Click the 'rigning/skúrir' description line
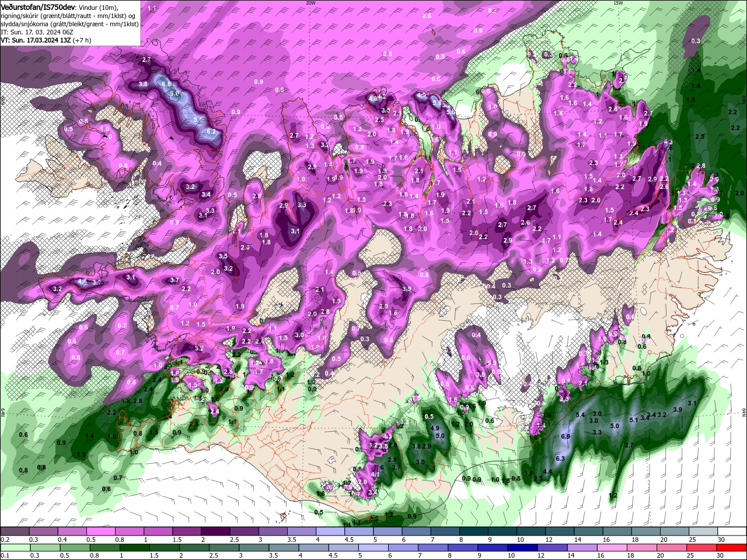This screenshot has height=560, width=747. [x=69, y=15]
